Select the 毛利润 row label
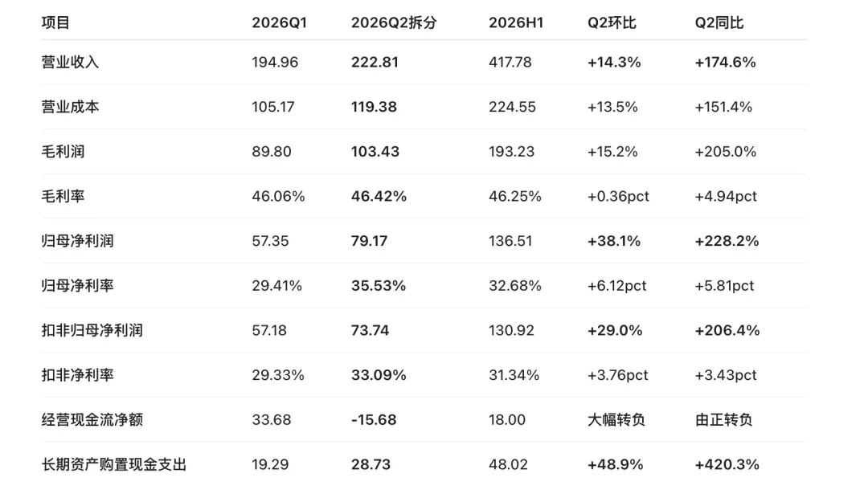 point(63,152)
